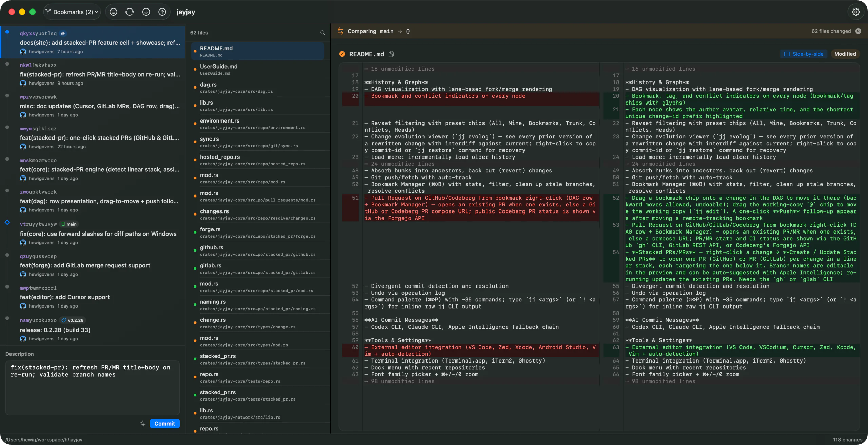Copy the README.md path using the clipboard icon
Image resolution: width=868 pixels, height=445 pixels.
pos(391,54)
